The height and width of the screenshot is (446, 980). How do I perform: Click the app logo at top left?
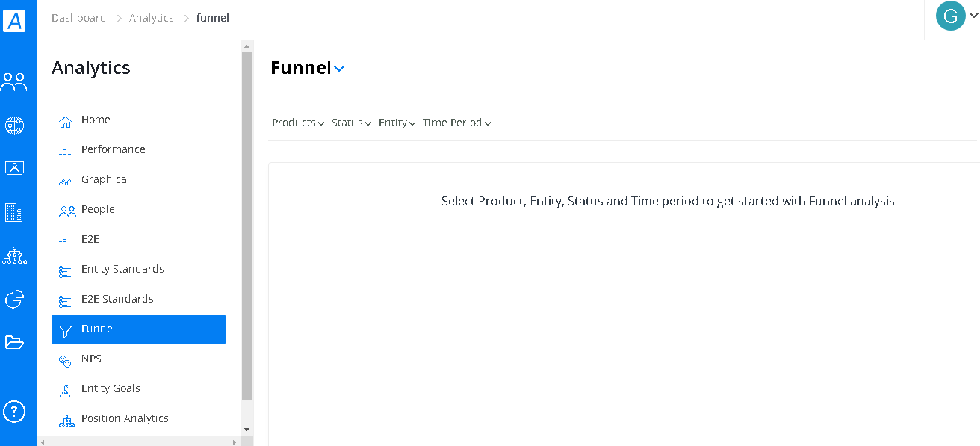click(15, 20)
